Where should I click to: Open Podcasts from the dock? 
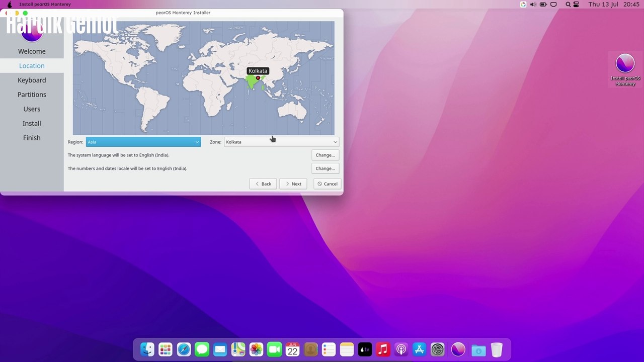(x=401, y=349)
